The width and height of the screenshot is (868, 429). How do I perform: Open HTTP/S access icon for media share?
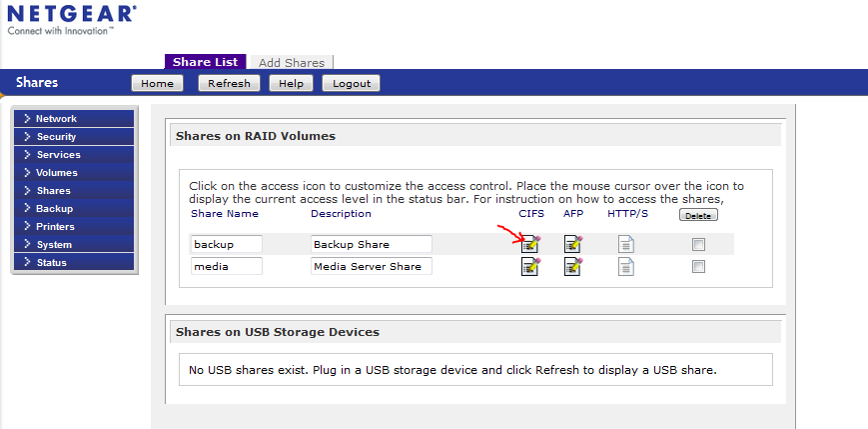625,266
